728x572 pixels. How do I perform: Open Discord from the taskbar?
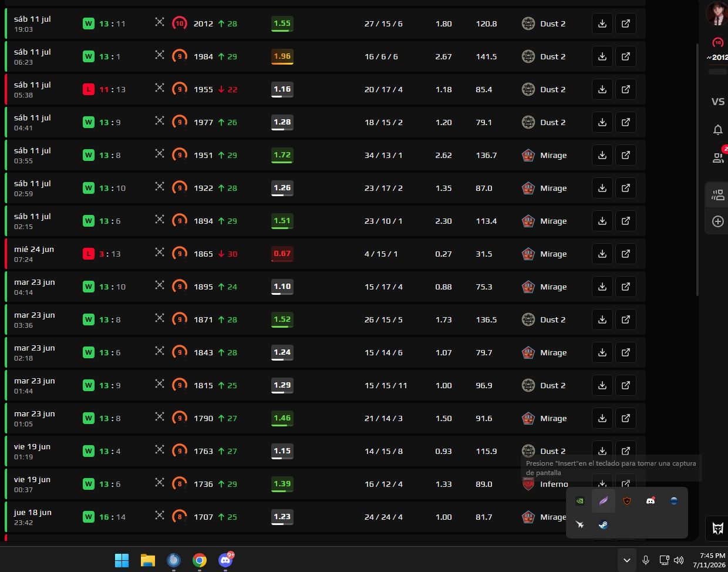225,560
